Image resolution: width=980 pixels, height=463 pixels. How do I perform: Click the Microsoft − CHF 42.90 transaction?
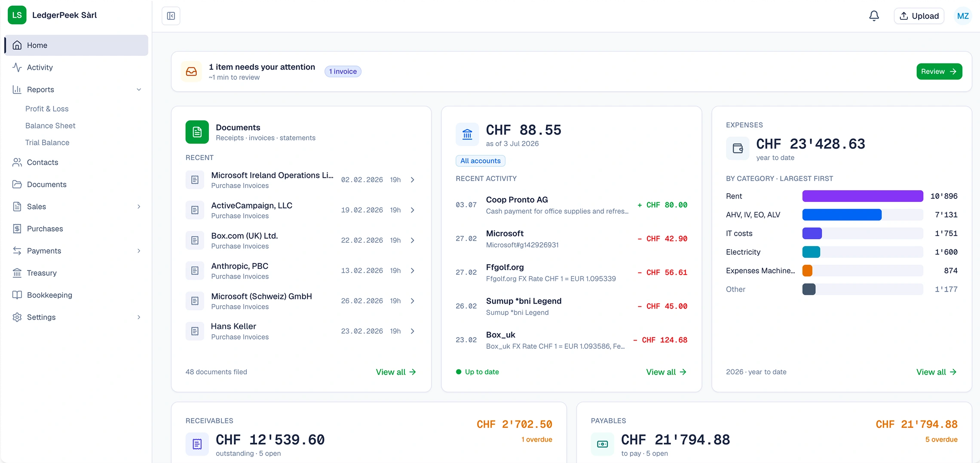tap(571, 239)
